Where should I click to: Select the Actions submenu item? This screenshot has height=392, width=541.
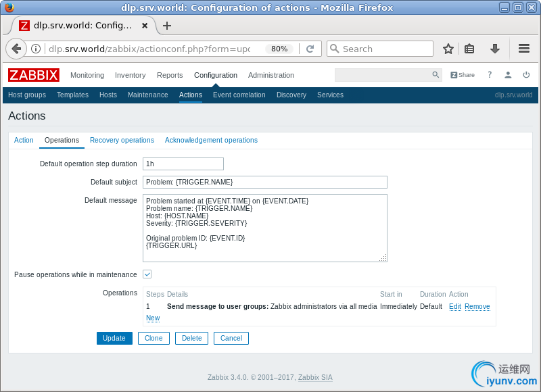pyautogui.click(x=191, y=95)
